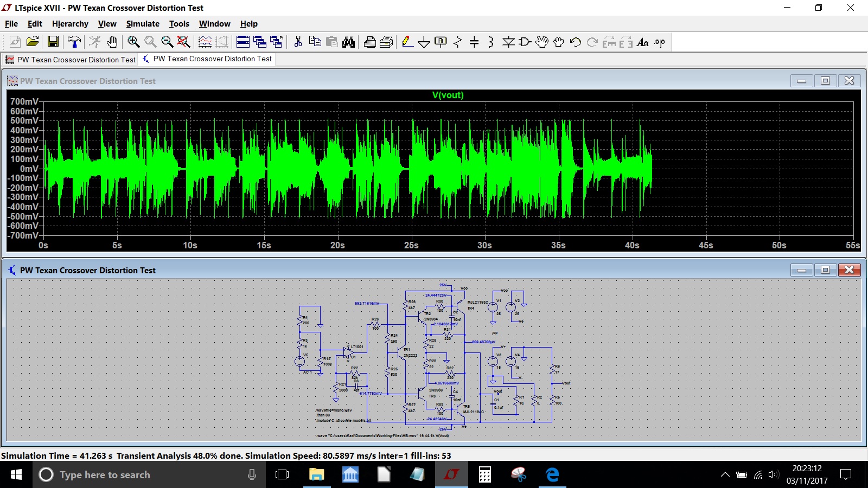Open the Control Panel hammer icon
868x488 pixels.
[74, 42]
